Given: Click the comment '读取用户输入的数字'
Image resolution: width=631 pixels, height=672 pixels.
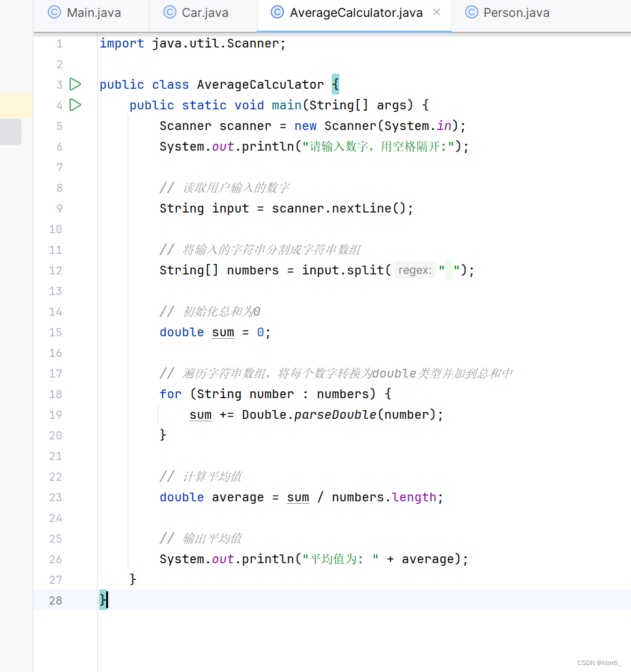Looking at the screenshot, I should click(224, 188).
